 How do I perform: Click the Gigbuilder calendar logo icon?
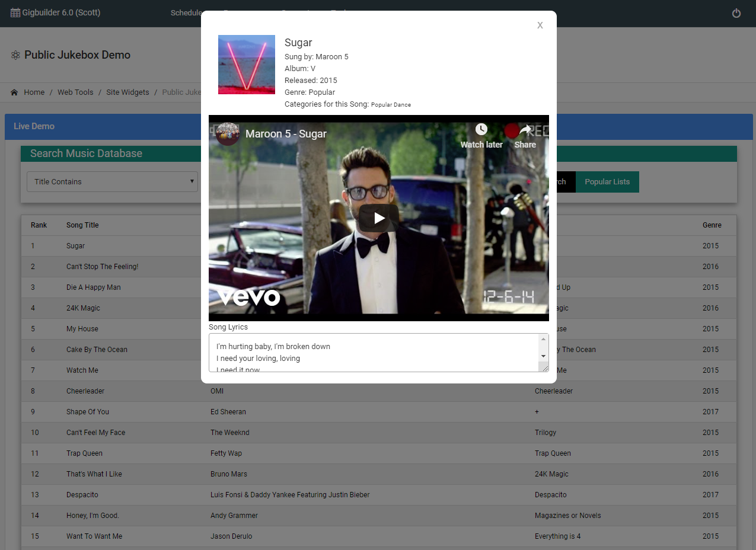coord(15,12)
